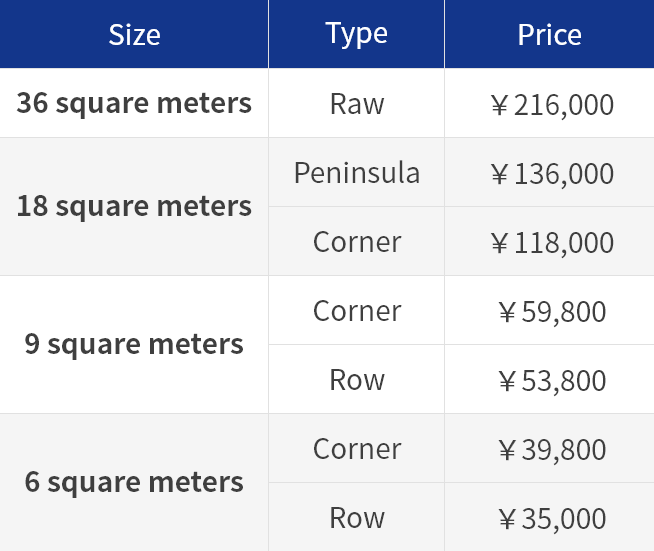Select Row type beside ¥35,000

pyautogui.click(x=357, y=517)
